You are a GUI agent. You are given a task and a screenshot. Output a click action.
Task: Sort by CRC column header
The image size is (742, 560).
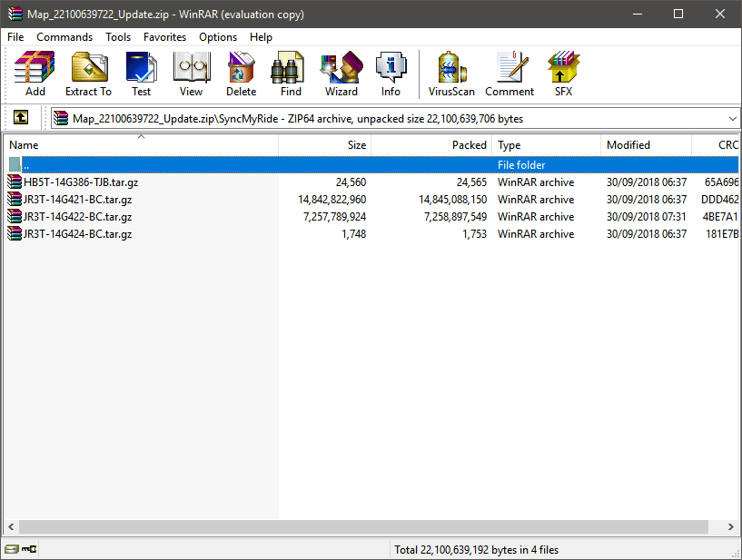coord(716,144)
